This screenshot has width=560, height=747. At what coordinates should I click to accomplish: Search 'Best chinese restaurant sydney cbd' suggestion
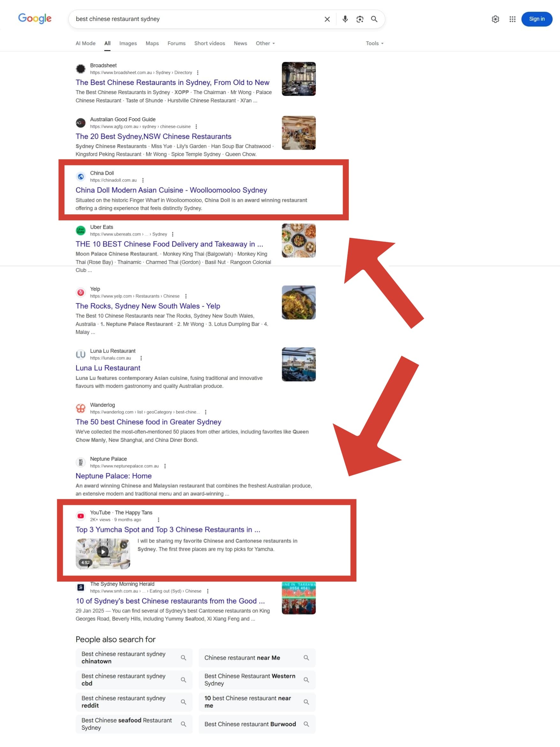tap(134, 680)
